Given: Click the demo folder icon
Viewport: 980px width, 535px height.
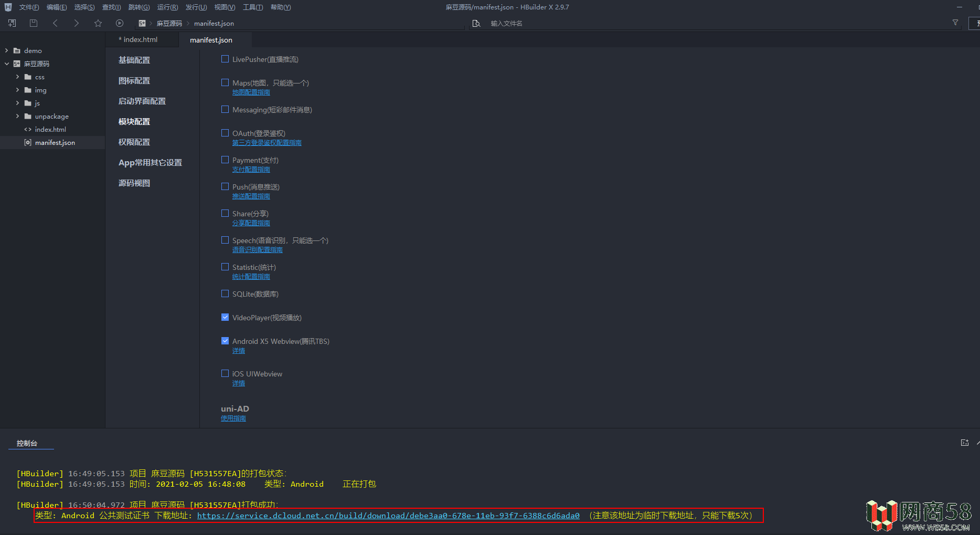Looking at the screenshot, I should point(17,50).
